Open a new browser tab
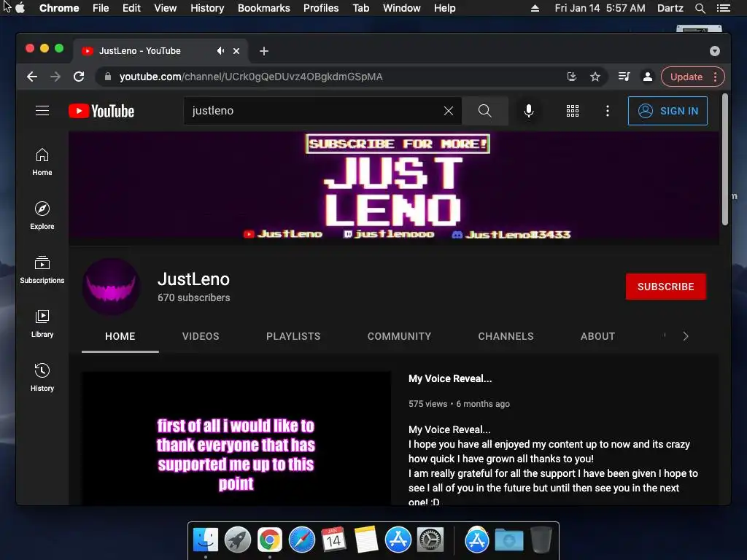 pos(264,51)
